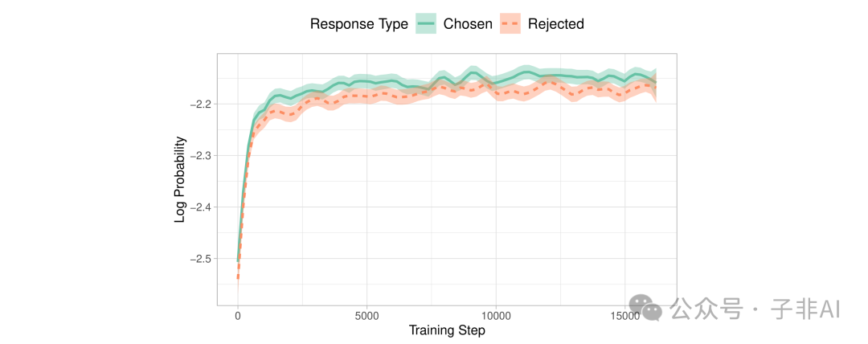This screenshot has width=868, height=344.
Task: Click the 0 x-axis tick label
Action: [x=238, y=315]
